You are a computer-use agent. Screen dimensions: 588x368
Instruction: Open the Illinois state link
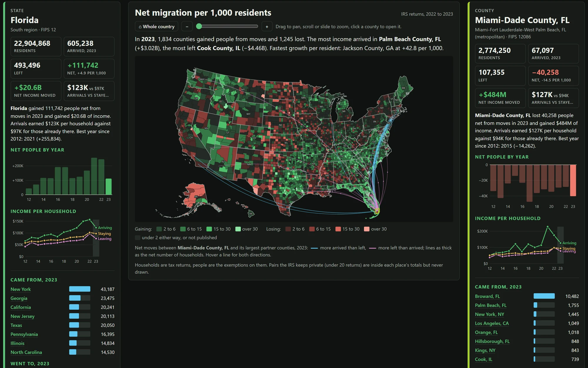(17, 343)
